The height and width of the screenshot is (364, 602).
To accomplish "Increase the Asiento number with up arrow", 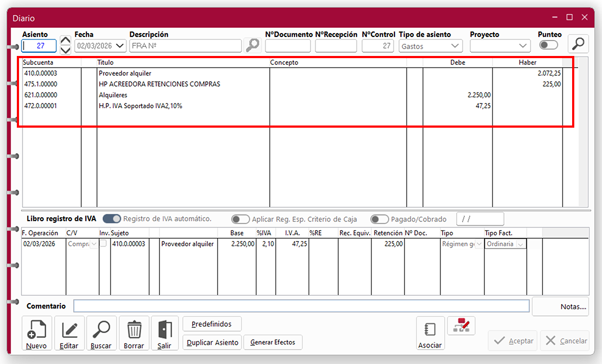I will click(65, 40).
